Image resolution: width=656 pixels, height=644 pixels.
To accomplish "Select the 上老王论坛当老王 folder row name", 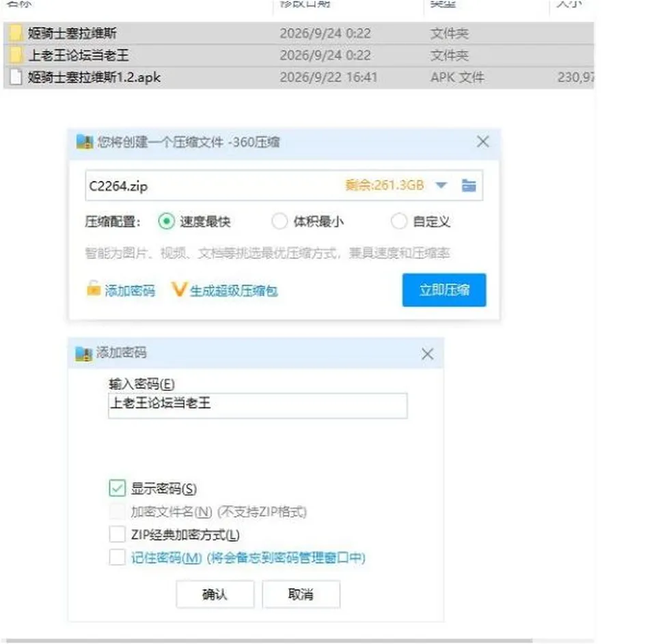I will click(x=78, y=55).
